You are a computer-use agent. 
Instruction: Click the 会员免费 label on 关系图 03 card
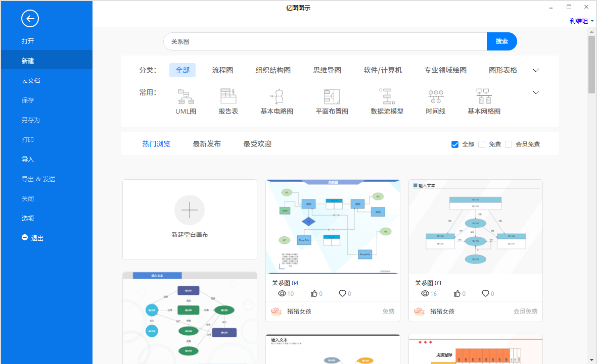(x=525, y=311)
